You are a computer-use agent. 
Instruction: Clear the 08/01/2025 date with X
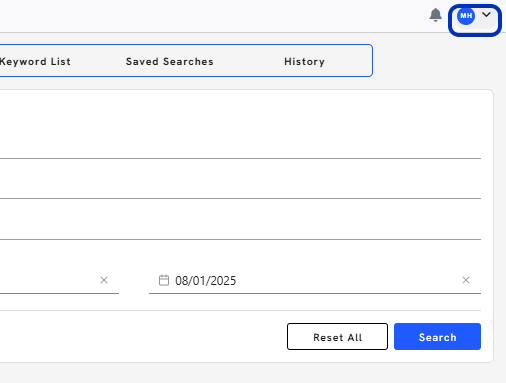pos(466,280)
